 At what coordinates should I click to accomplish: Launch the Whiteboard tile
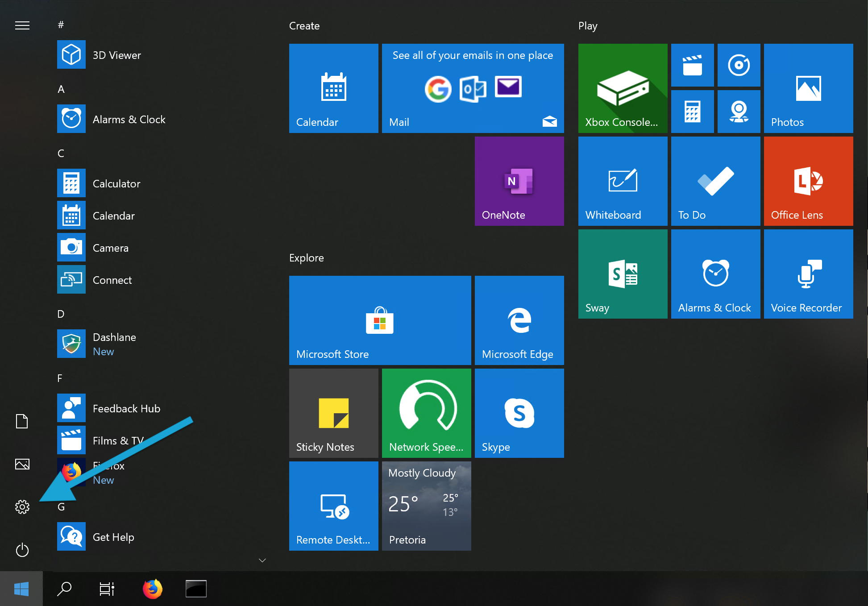[623, 181]
